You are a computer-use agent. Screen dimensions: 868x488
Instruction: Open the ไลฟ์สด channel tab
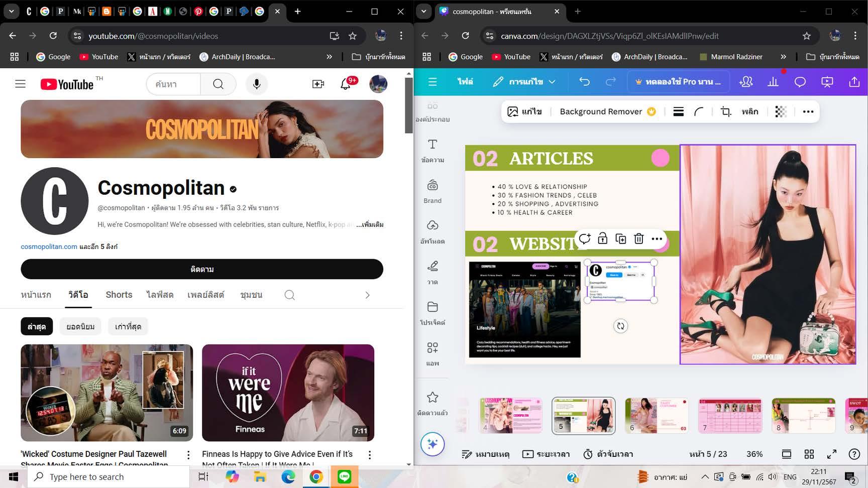[x=160, y=295]
